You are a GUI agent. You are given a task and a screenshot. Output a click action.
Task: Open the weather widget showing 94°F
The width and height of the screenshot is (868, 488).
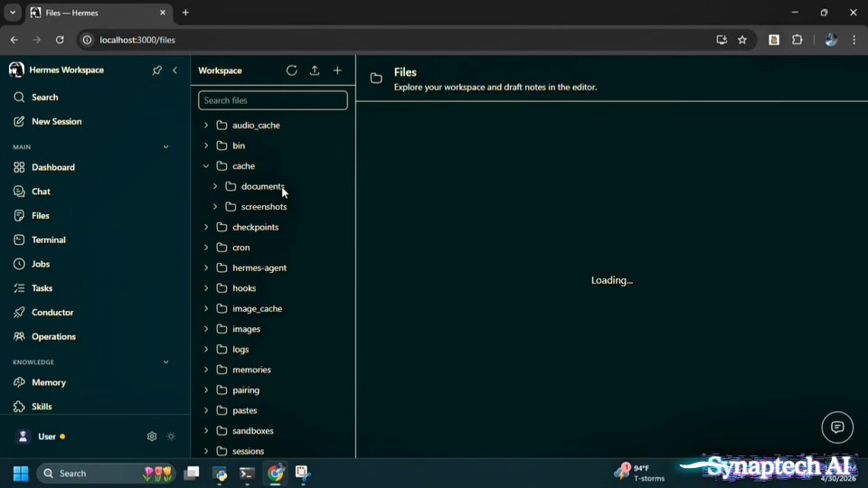pos(639,473)
